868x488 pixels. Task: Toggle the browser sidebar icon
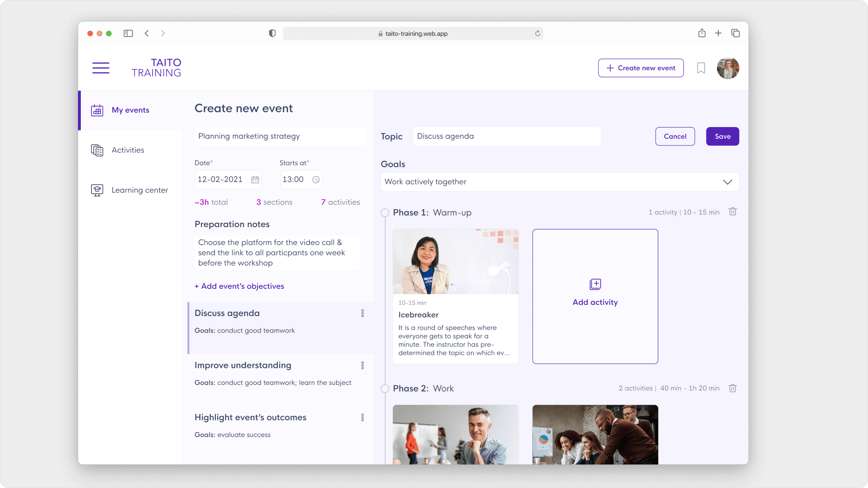point(128,33)
